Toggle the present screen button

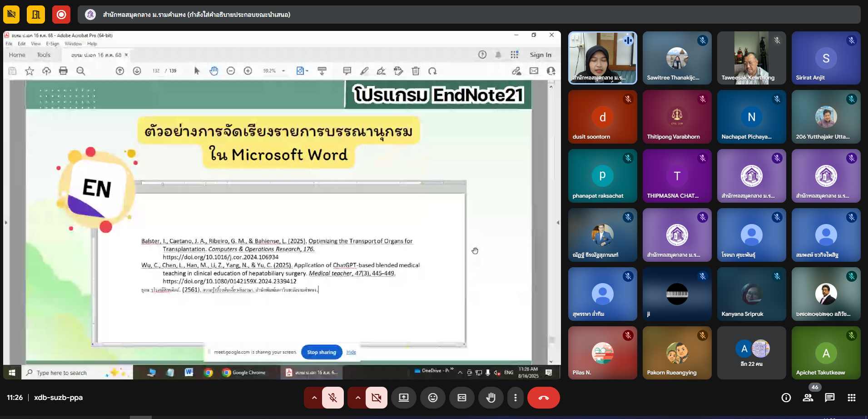pyautogui.click(x=404, y=398)
